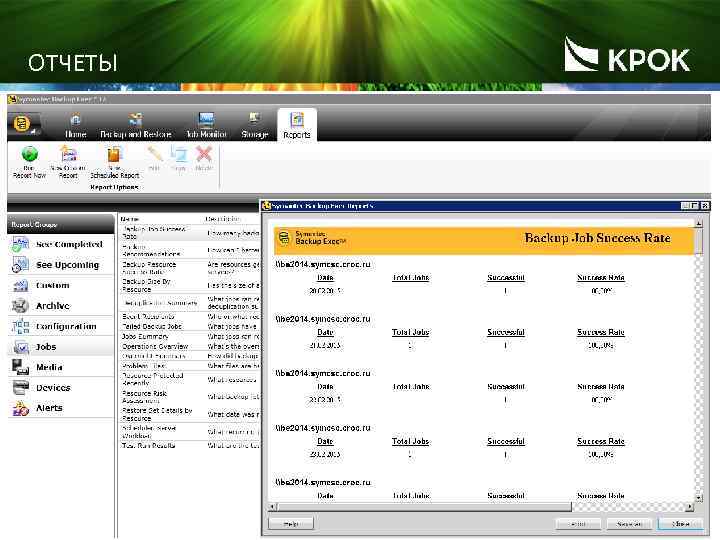Select See Upcoming report group

click(x=61, y=265)
